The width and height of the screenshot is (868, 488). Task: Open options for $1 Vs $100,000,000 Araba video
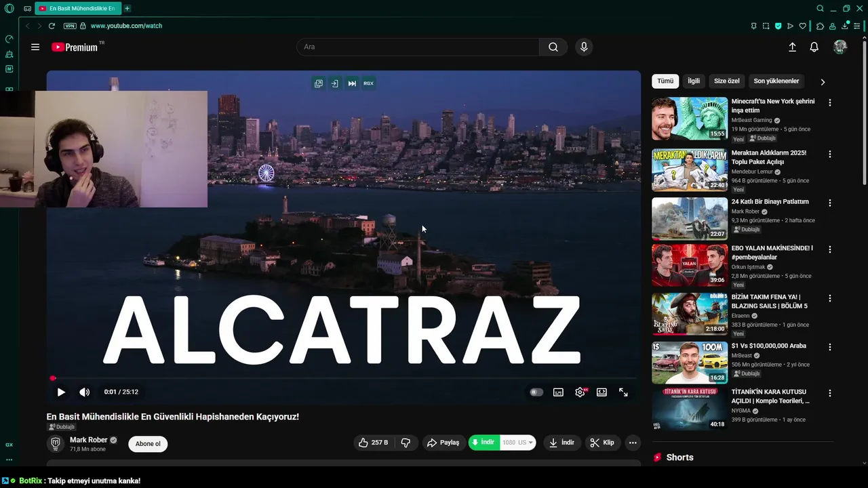pos(830,347)
